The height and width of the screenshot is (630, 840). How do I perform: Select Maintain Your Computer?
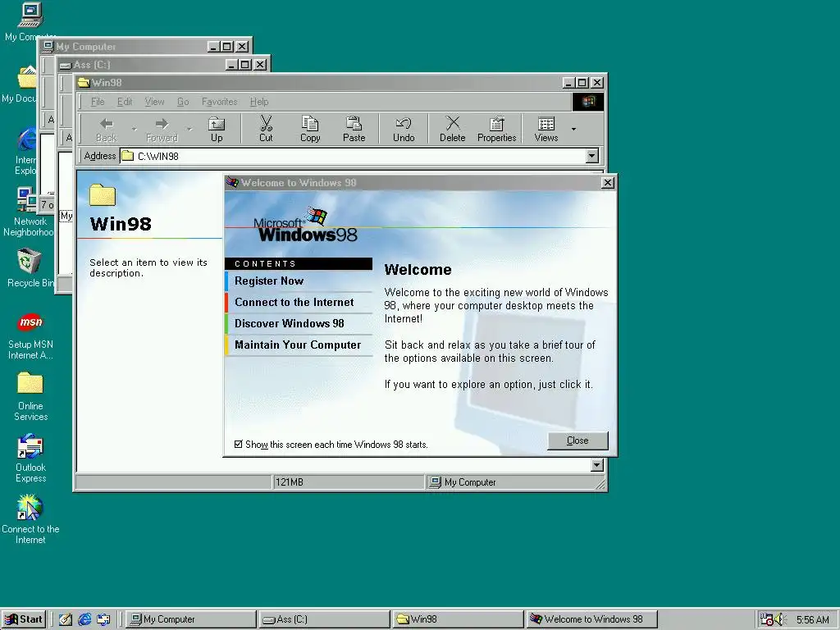[298, 345]
